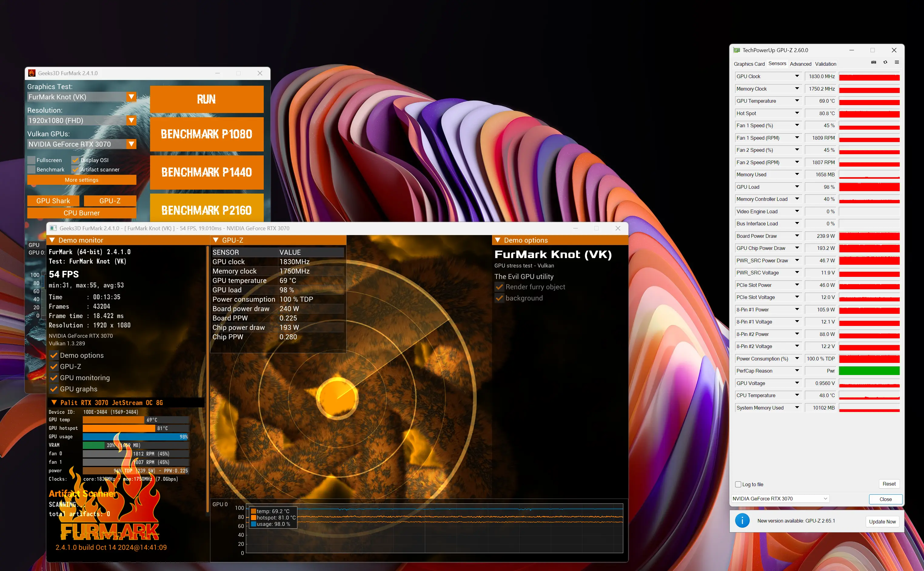The width and height of the screenshot is (924, 571).
Task: Open Board Power Draw sensor dropdown arrow
Action: pyautogui.click(x=797, y=236)
